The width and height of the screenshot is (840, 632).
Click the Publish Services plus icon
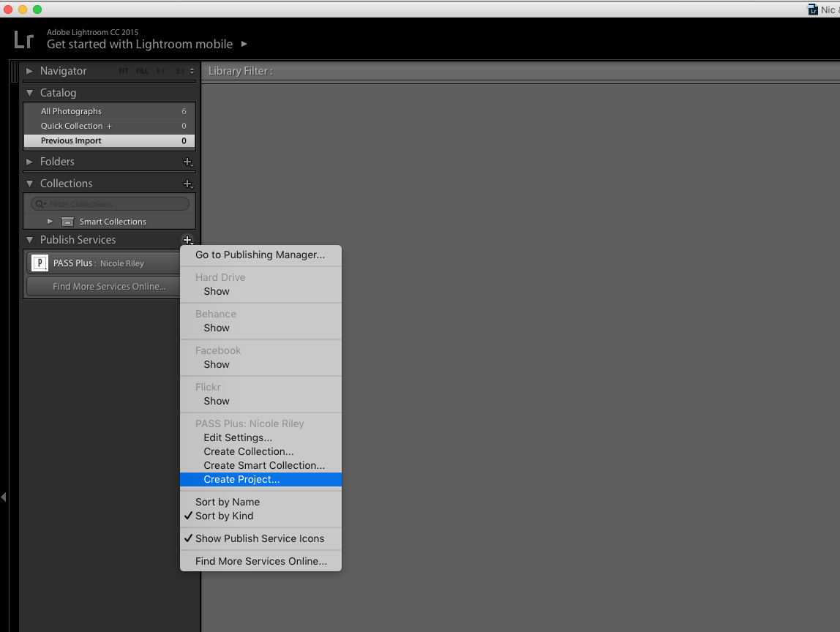coord(188,240)
